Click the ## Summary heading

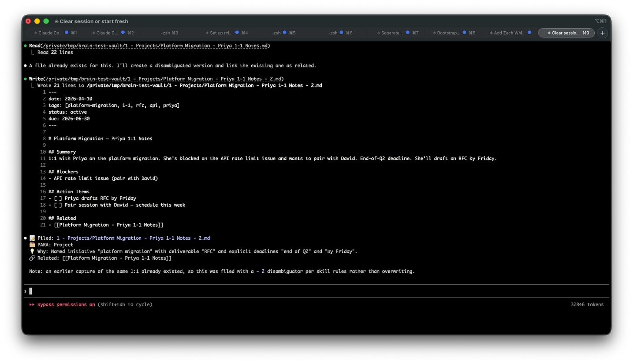(x=62, y=152)
